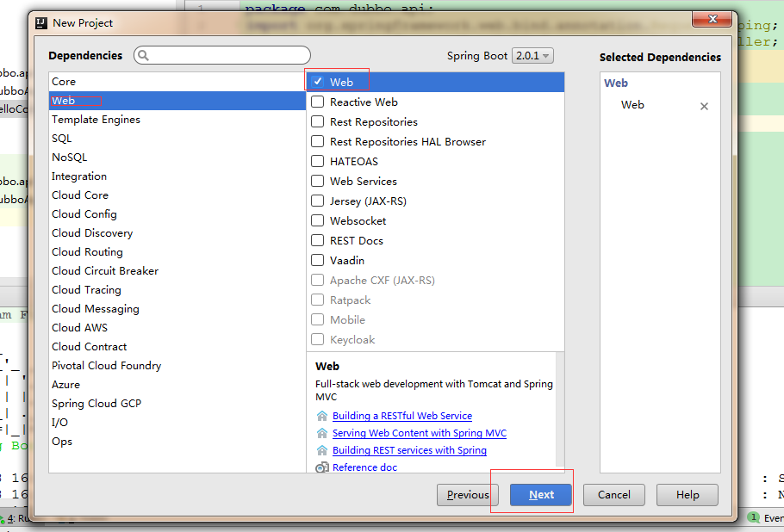This screenshot has width=784, height=532.
Task: Select the I/O category
Action: pos(177,423)
